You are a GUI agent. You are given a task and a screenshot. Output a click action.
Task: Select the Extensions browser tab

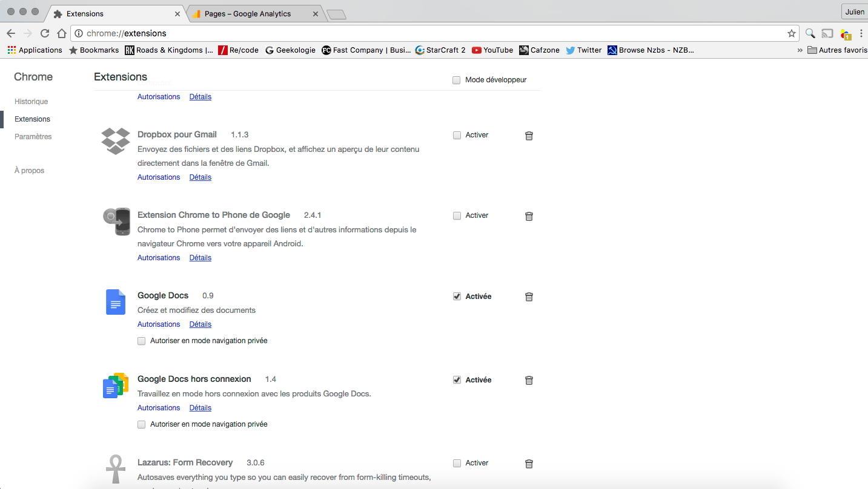pyautogui.click(x=116, y=13)
